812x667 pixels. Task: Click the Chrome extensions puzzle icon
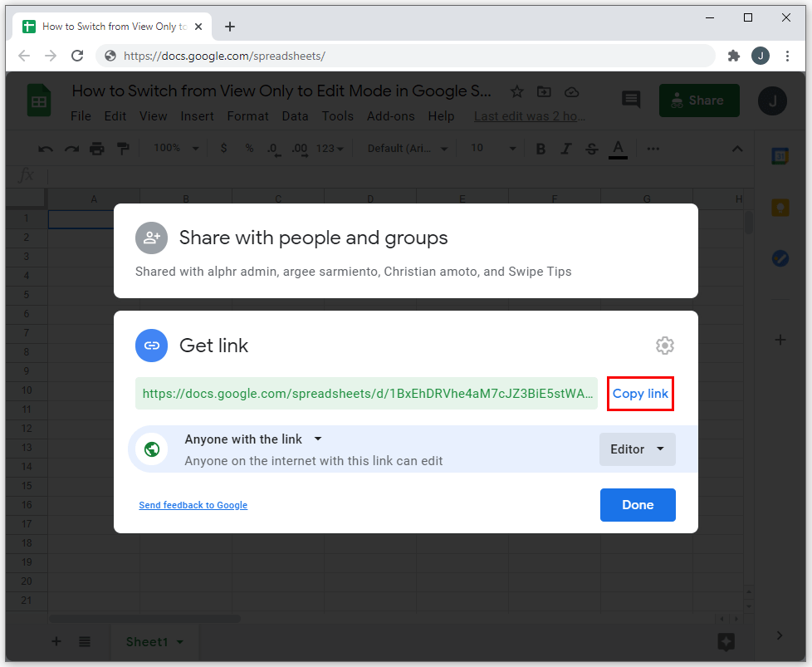coord(733,56)
